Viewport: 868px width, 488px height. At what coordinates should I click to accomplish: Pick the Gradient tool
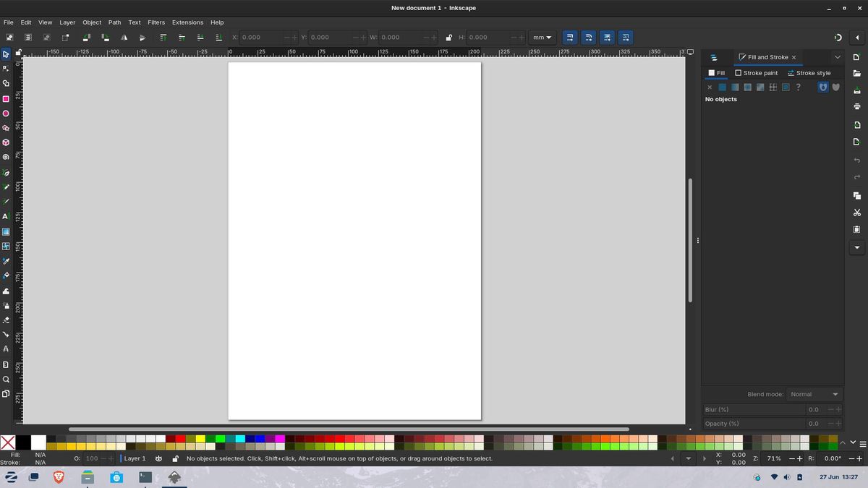(x=6, y=231)
